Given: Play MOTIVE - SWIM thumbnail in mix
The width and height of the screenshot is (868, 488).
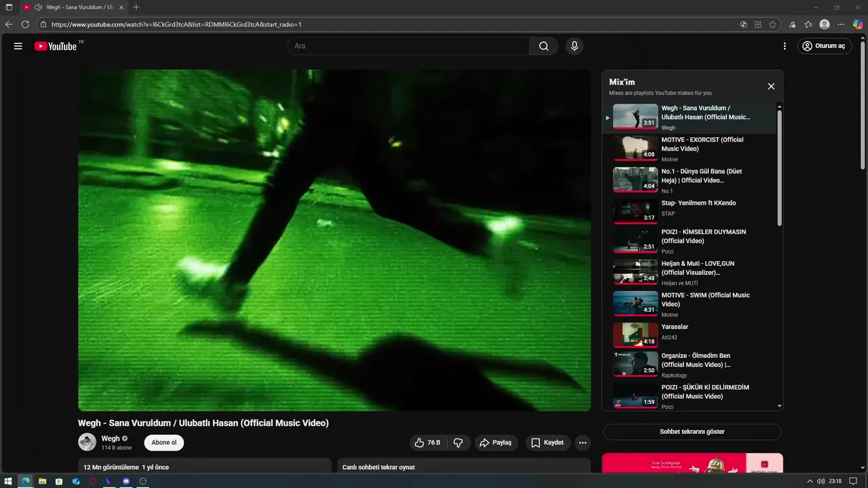Looking at the screenshot, I should pos(635,304).
